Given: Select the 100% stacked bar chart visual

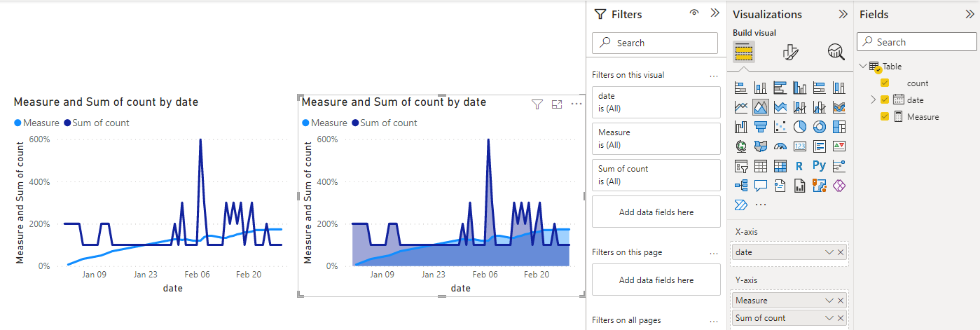Looking at the screenshot, I should coord(820,88).
